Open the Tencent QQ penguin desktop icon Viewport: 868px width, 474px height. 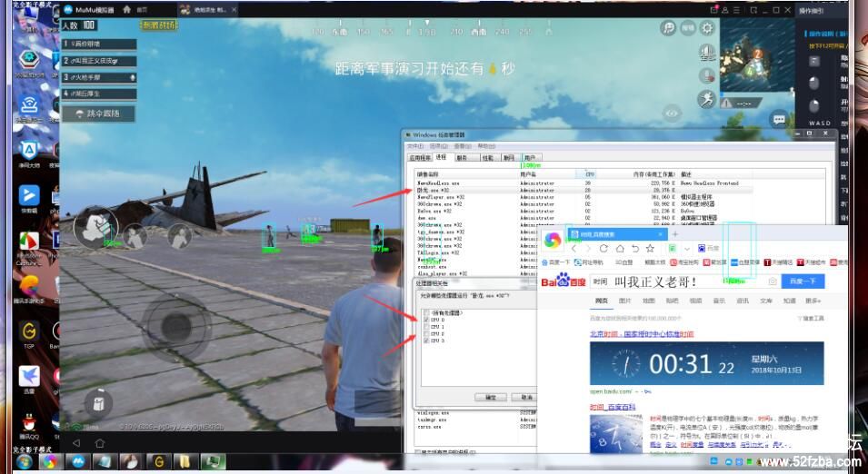click(29, 424)
